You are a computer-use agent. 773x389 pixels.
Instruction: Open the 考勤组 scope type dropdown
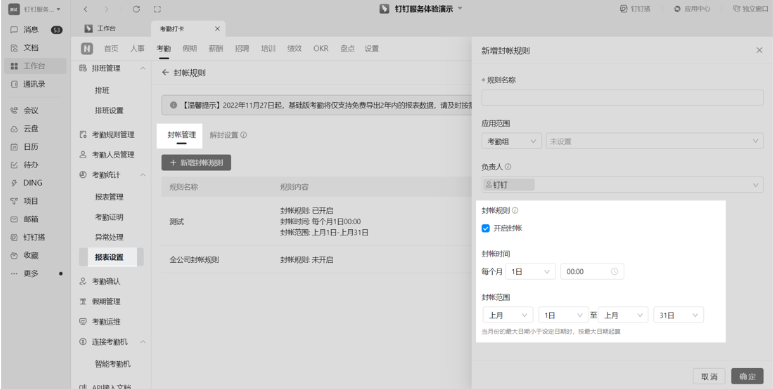[x=512, y=141]
